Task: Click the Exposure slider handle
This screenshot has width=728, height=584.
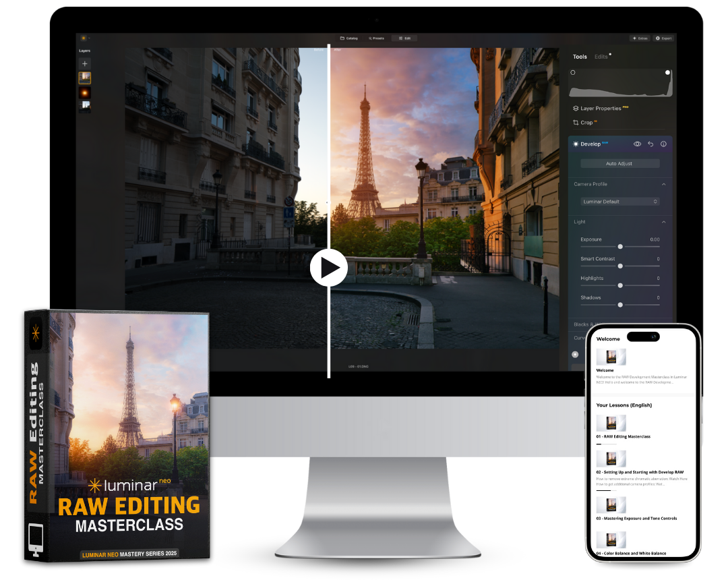Action: [620, 247]
